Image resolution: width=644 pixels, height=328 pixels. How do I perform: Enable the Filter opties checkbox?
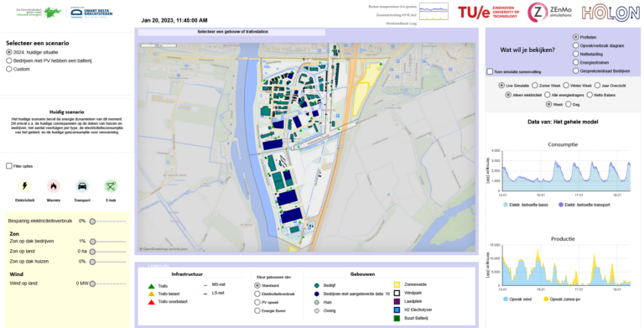click(9, 166)
